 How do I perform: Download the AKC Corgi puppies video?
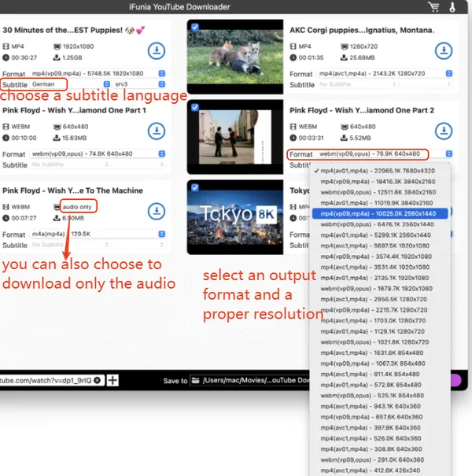444,51
